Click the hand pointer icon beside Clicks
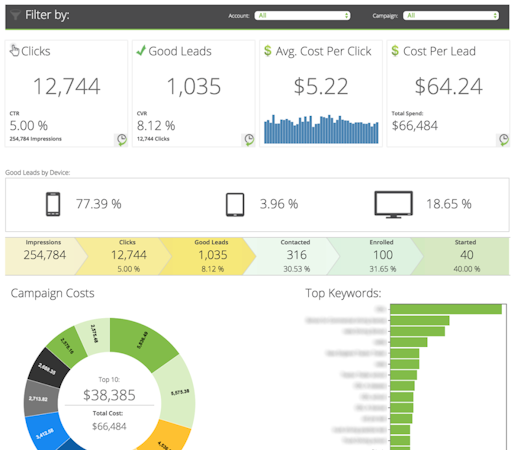Screen dimensions: 514x450 14,50
